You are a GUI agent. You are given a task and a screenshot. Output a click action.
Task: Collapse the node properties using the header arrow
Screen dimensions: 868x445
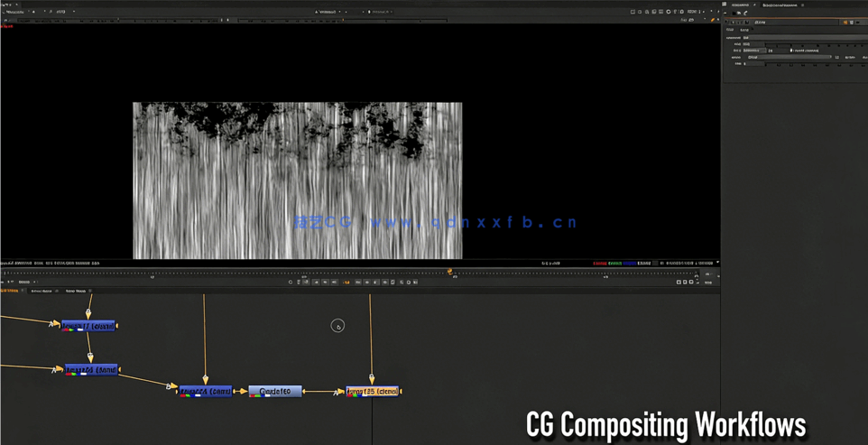click(727, 23)
